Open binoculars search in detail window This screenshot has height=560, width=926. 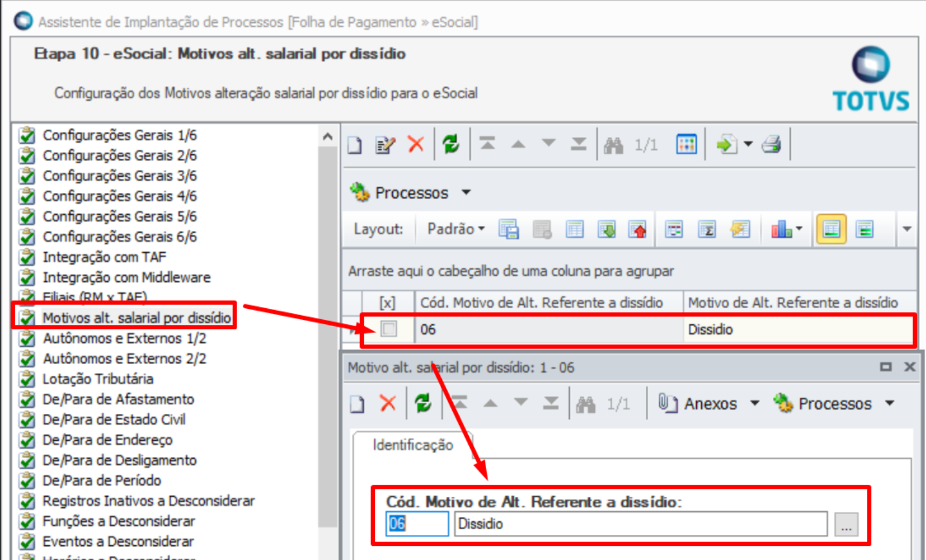[586, 404]
